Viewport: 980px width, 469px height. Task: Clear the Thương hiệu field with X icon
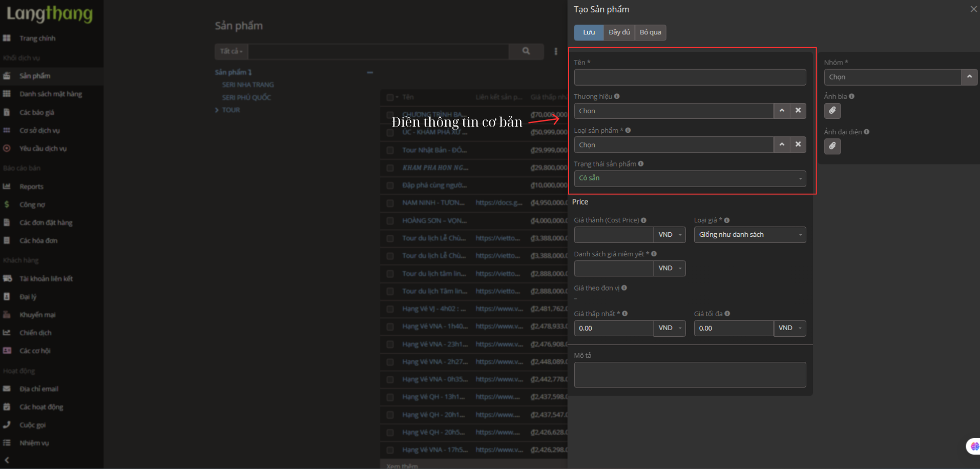(798, 111)
